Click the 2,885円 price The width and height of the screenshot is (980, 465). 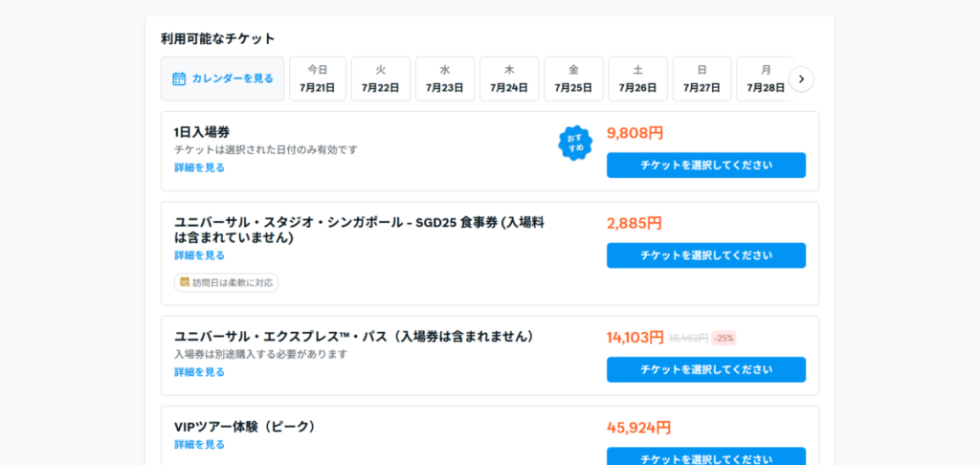pos(635,223)
